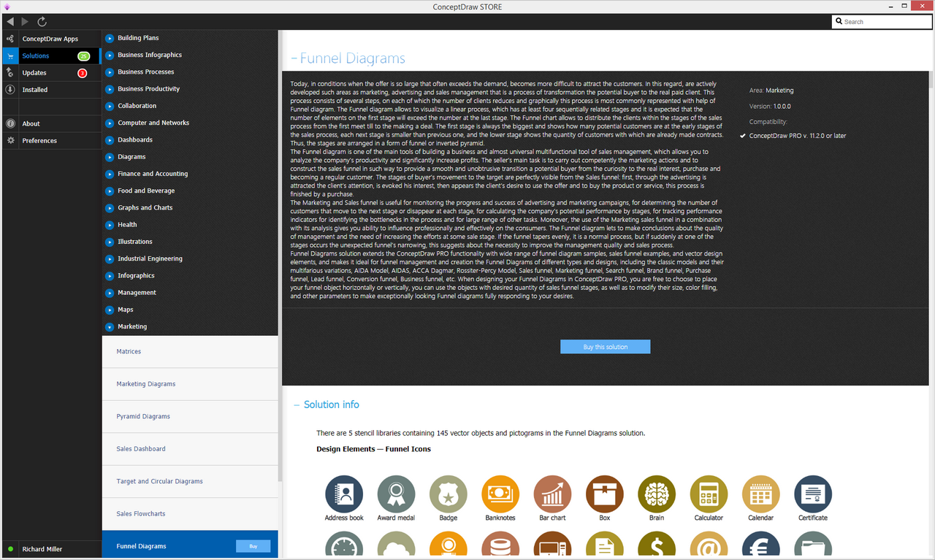
Task: Open the Sales Flowcharts solution
Action: [190, 514]
